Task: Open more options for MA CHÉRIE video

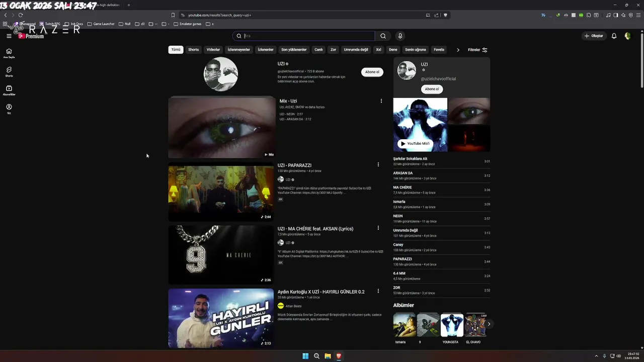Action: (x=378, y=228)
